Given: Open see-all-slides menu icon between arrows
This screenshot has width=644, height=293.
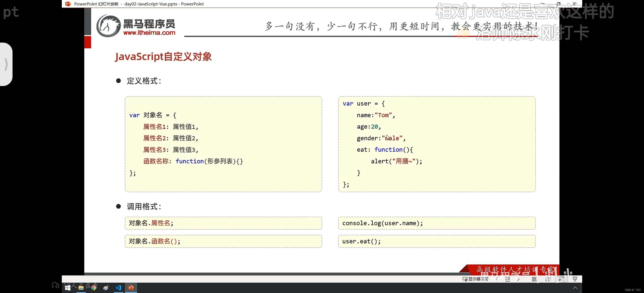Looking at the screenshot, I should click(x=508, y=279).
